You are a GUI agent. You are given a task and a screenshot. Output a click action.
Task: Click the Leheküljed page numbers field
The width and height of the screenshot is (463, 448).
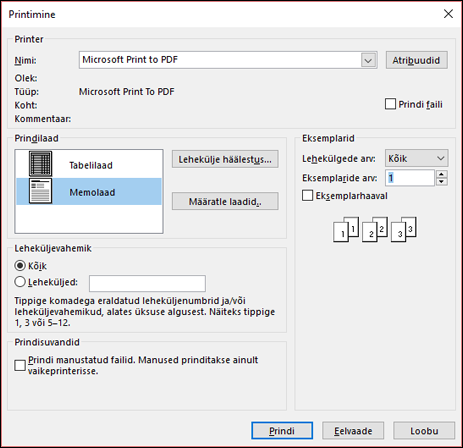[x=147, y=283]
